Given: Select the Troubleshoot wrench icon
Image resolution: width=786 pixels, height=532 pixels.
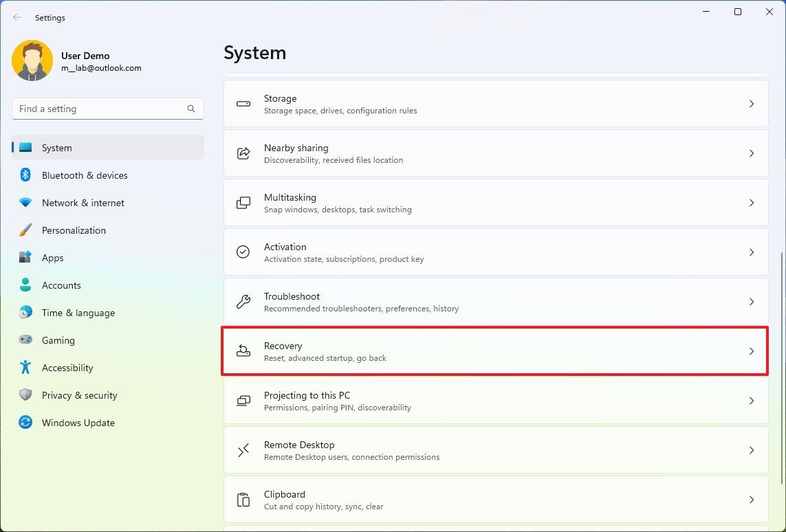Looking at the screenshot, I should pos(243,302).
